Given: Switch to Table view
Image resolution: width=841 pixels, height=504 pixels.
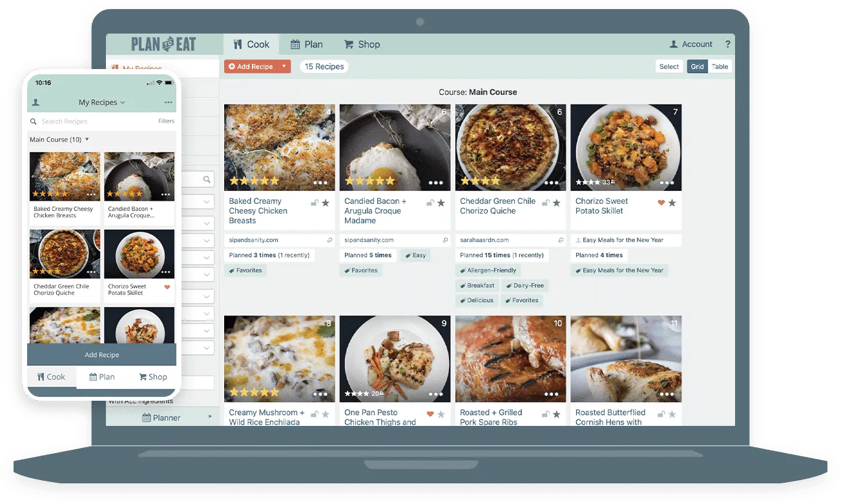Looking at the screenshot, I should (720, 66).
